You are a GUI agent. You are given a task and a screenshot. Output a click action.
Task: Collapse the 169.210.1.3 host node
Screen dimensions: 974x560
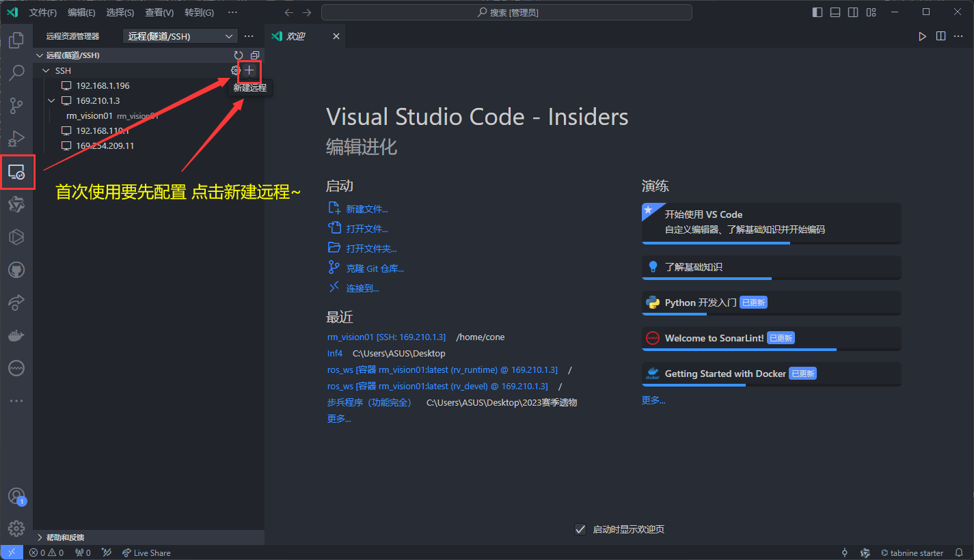[51, 100]
